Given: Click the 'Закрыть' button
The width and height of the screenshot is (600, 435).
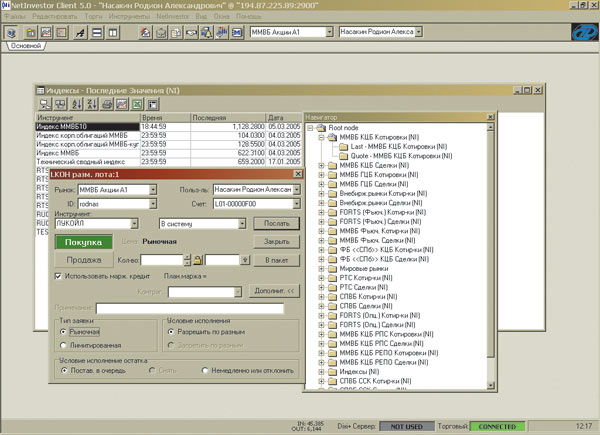Looking at the screenshot, I should tap(277, 242).
